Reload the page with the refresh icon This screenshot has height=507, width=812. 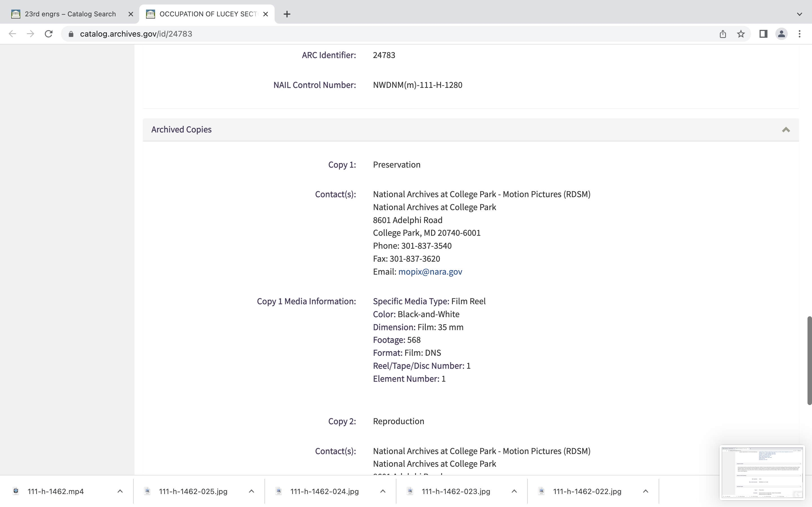(49, 34)
